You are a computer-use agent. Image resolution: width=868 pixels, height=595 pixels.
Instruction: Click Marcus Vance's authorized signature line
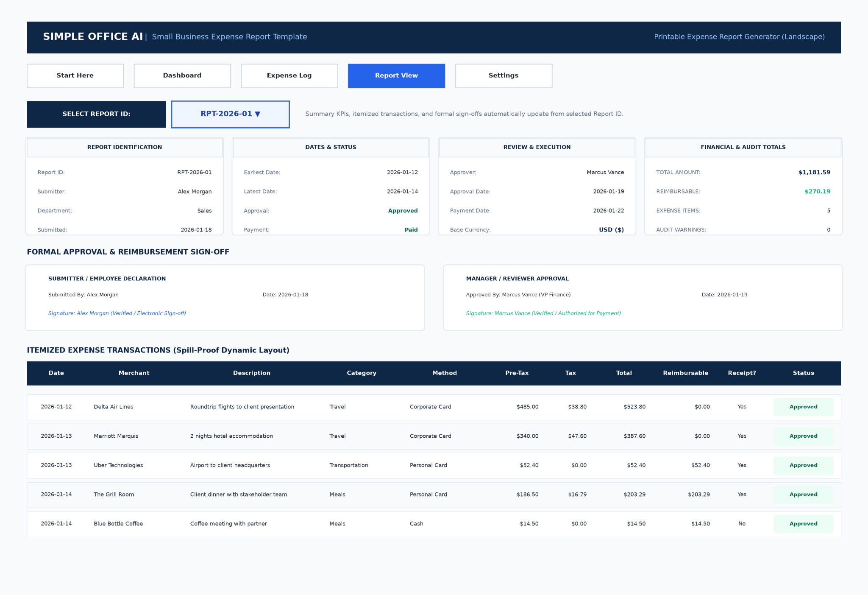[x=543, y=313]
